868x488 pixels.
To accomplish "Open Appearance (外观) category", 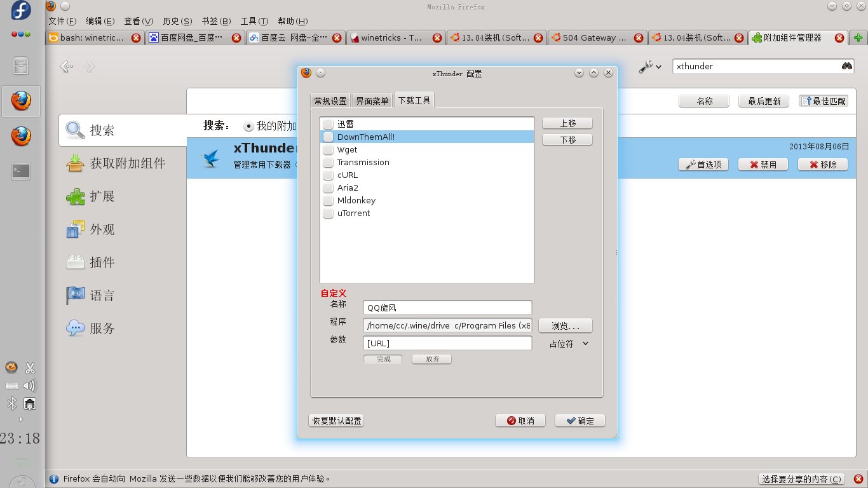I will coord(122,229).
